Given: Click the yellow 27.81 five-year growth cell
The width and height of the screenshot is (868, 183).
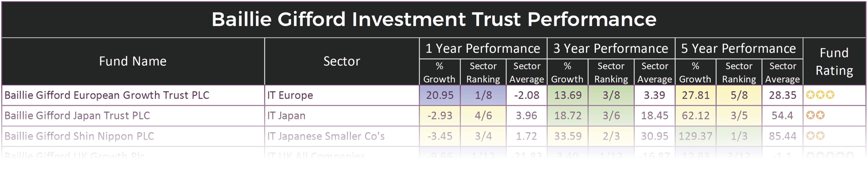Looking at the screenshot, I should pos(696,95).
